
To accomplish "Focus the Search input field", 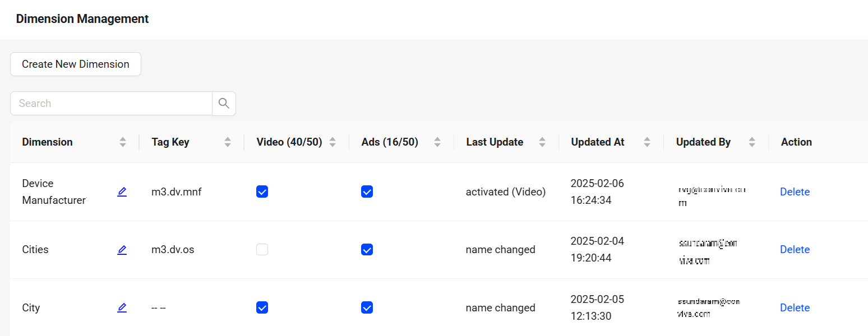I will click(x=111, y=104).
